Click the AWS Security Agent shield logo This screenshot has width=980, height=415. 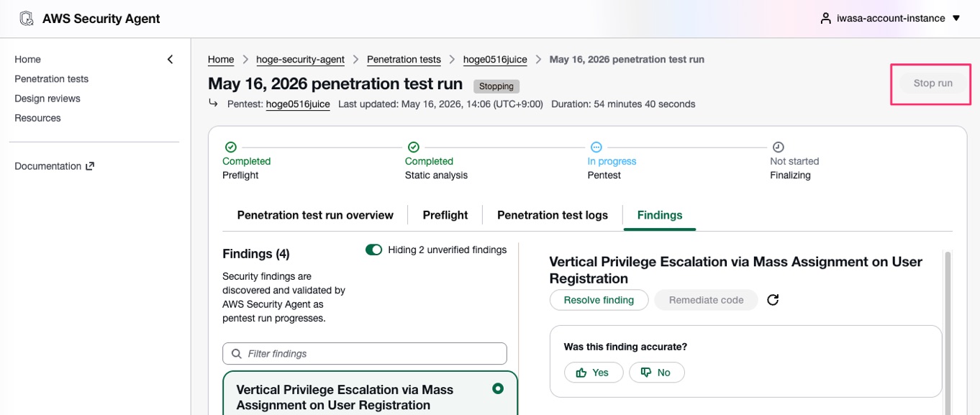tap(27, 19)
